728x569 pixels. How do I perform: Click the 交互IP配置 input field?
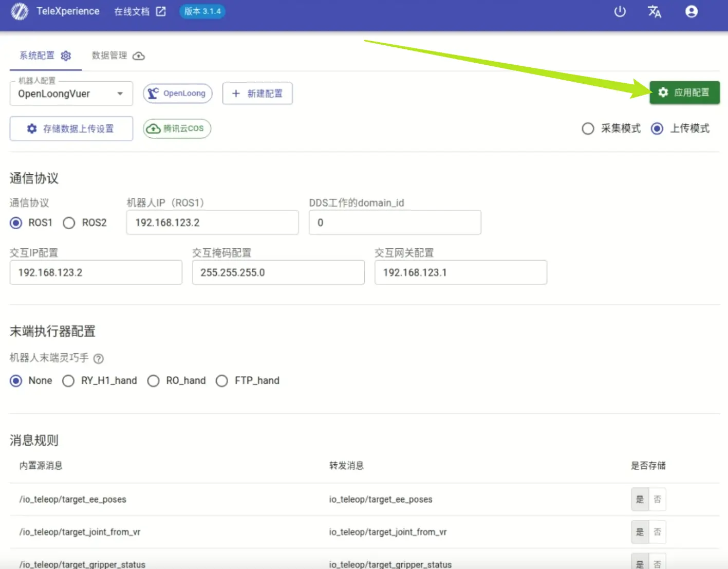pyautogui.click(x=96, y=272)
